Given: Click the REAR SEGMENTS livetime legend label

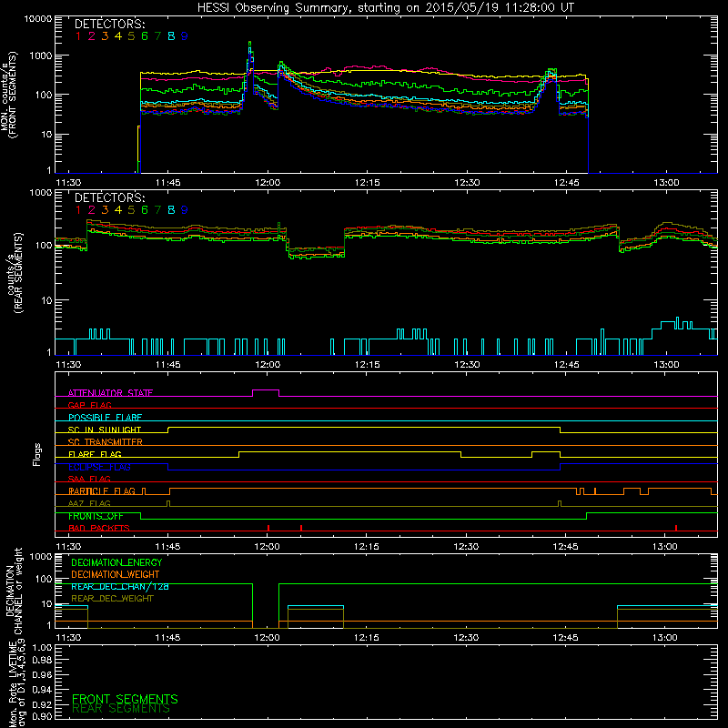Looking at the screenshot, I should point(121,709).
